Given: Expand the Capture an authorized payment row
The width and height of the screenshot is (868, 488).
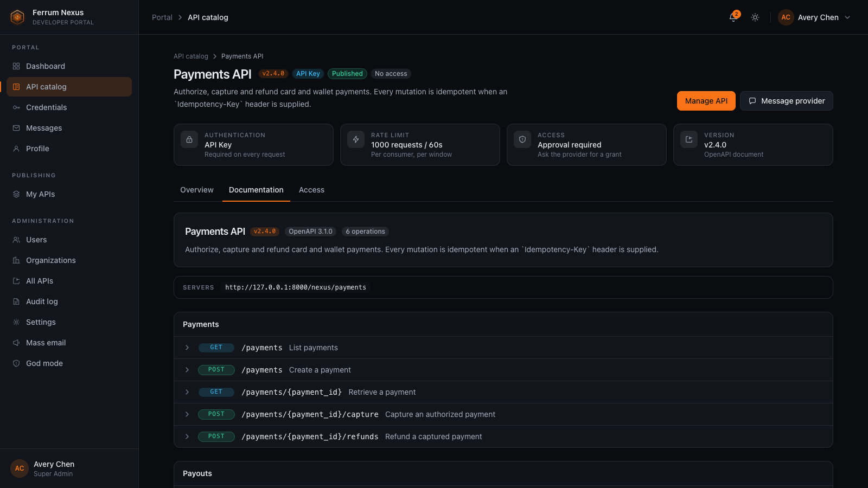Looking at the screenshot, I should (503, 414).
